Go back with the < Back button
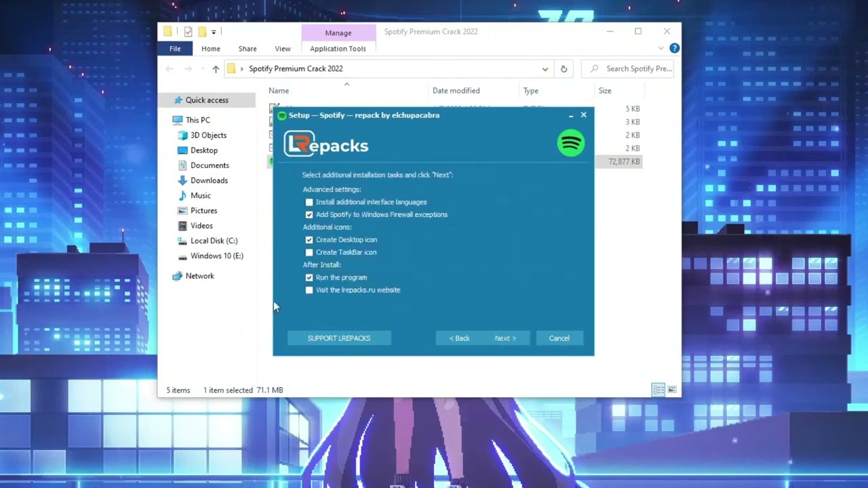The width and height of the screenshot is (868, 488). tap(459, 338)
